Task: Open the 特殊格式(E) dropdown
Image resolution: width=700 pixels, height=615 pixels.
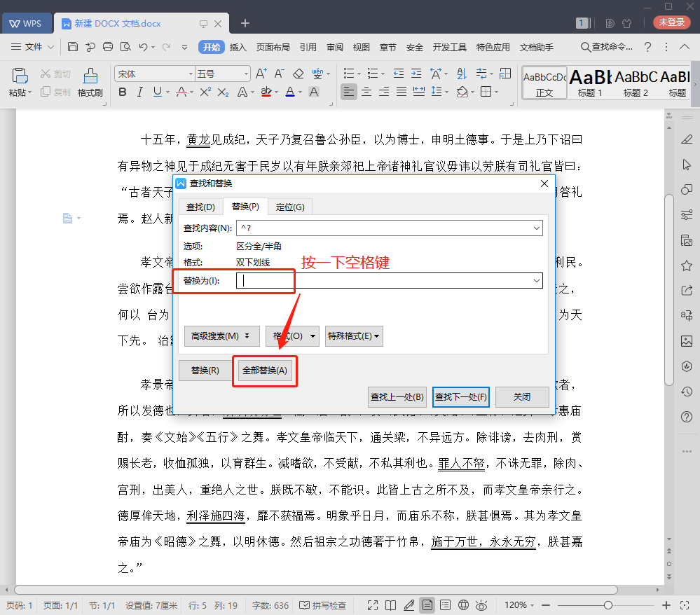Action: [354, 336]
